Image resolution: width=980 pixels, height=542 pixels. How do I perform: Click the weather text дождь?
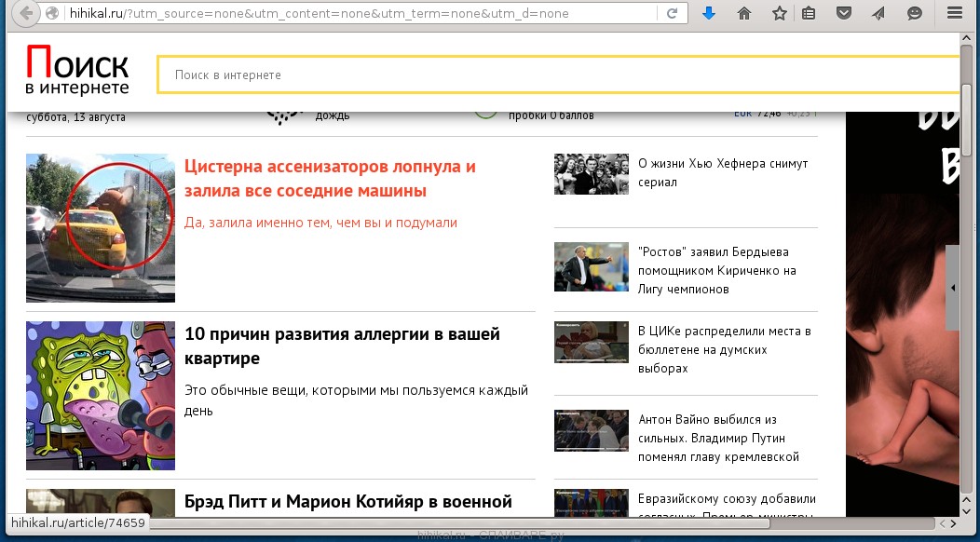pyautogui.click(x=333, y=115)
